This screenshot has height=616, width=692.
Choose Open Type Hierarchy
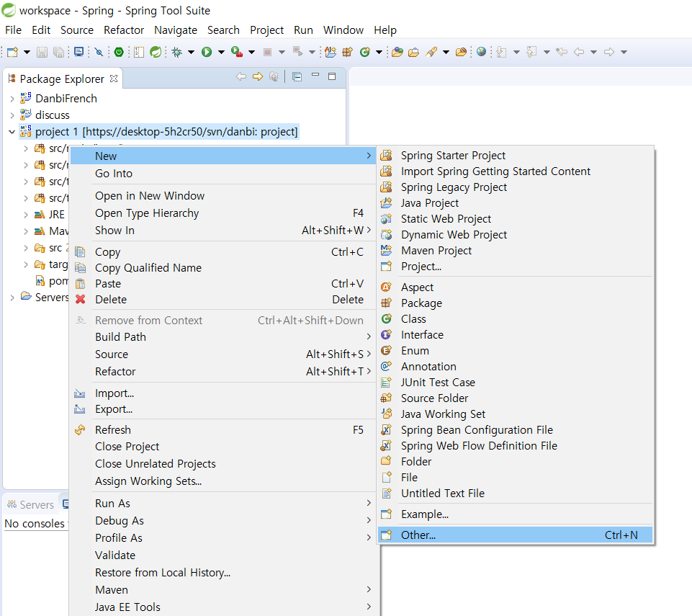[x=224, y=213]
